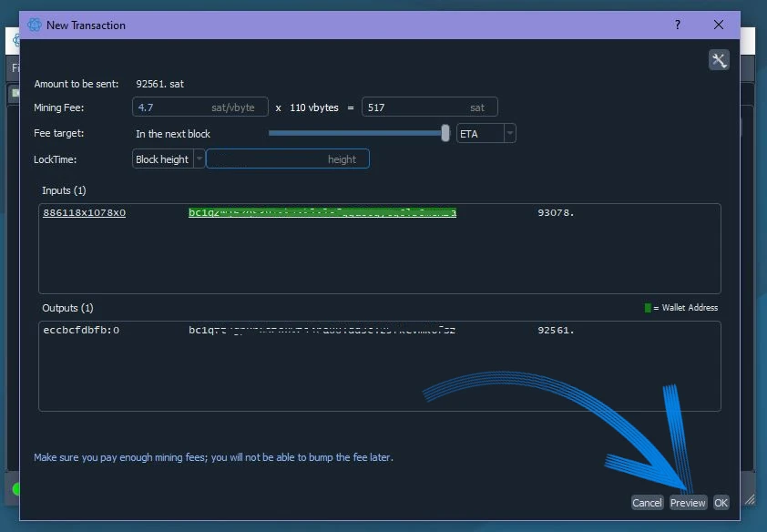Confirm the transaction with OK

pos(721,503)
